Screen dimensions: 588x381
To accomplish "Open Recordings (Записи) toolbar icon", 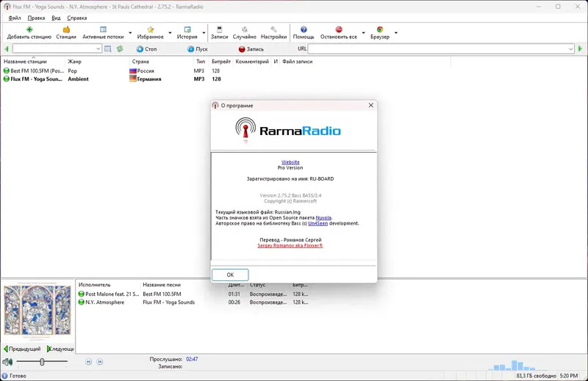I will [x=219, y=32].
